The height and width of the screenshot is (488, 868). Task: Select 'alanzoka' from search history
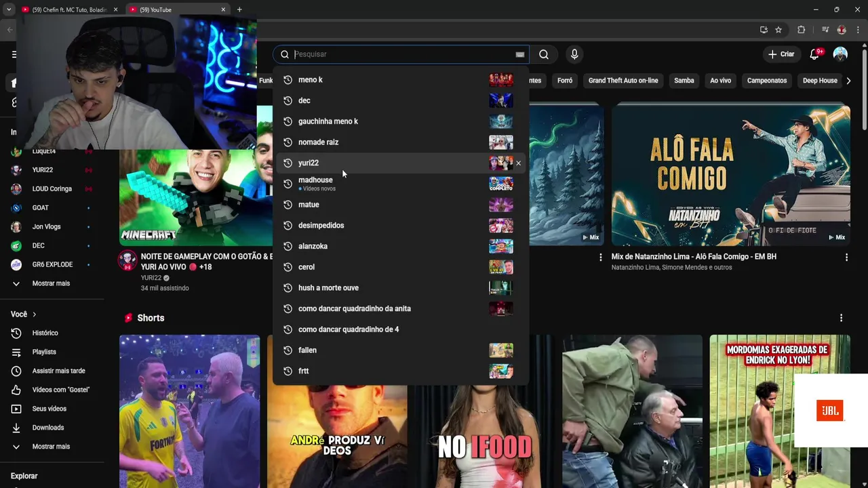pos(401,246)
